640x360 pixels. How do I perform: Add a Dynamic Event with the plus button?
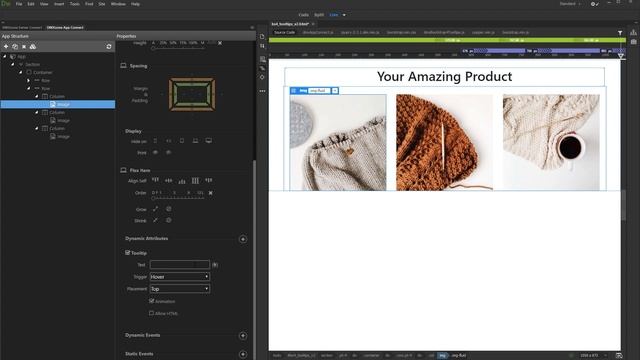tap(243, 336)
